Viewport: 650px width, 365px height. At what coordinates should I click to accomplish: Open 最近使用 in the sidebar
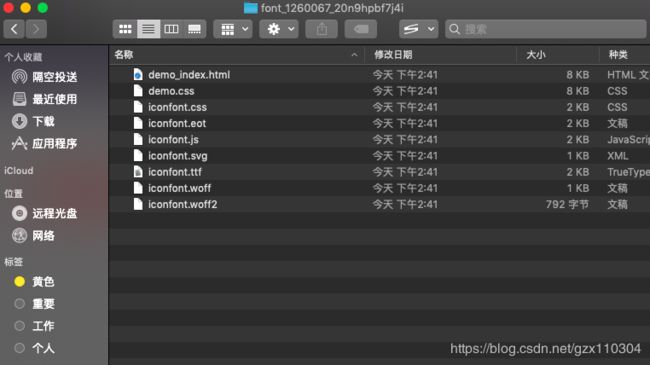pos(45,99)
